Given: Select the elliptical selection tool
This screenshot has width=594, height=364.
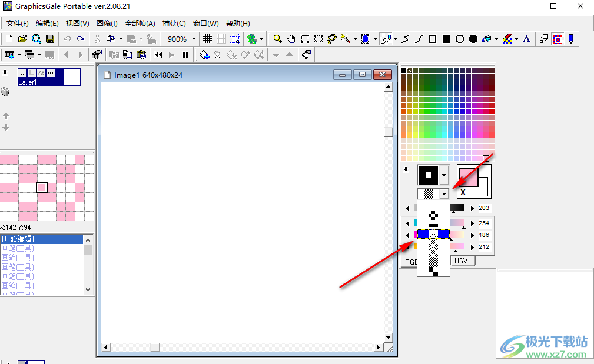Looking at the screenshot, I should coord(318,39).
